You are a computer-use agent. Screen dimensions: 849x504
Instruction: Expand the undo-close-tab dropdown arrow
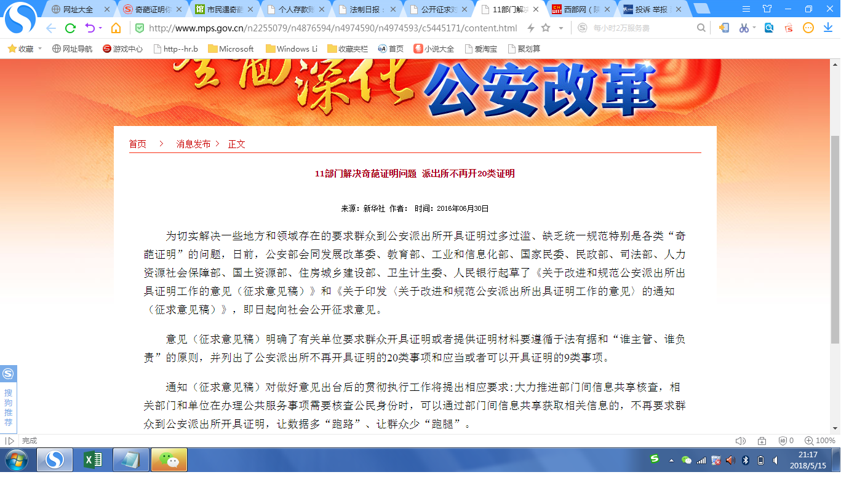click(100, 28)
